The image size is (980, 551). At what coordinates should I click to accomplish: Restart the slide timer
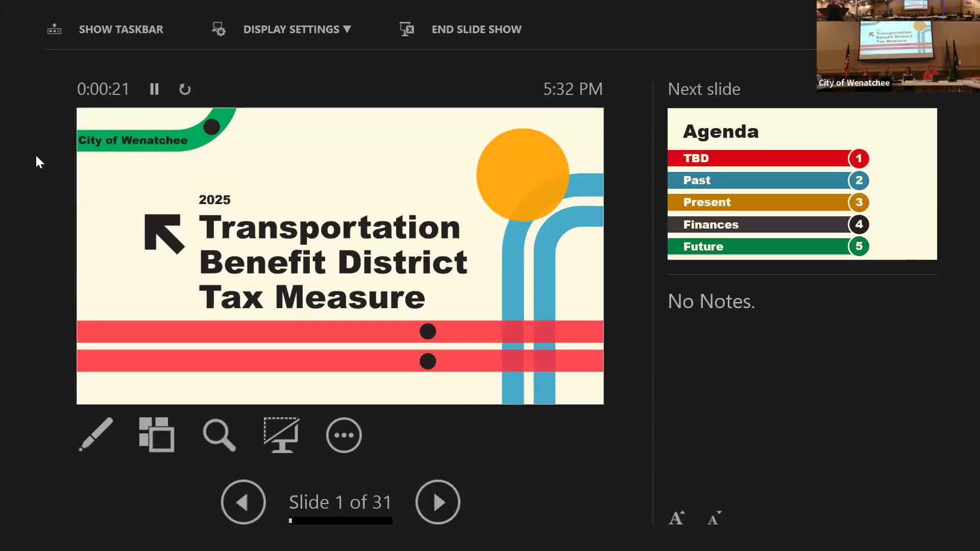185,89
